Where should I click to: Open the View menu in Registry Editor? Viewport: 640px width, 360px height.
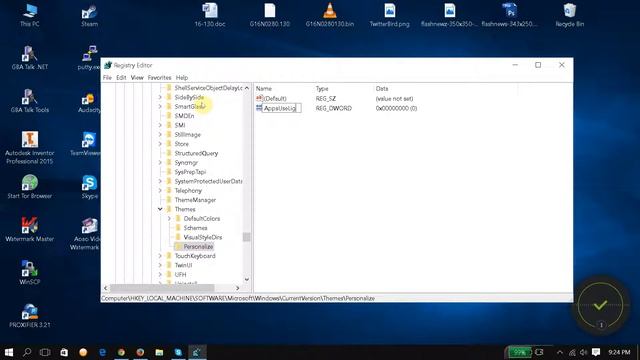pyautogui.click(x=137, y=78)
